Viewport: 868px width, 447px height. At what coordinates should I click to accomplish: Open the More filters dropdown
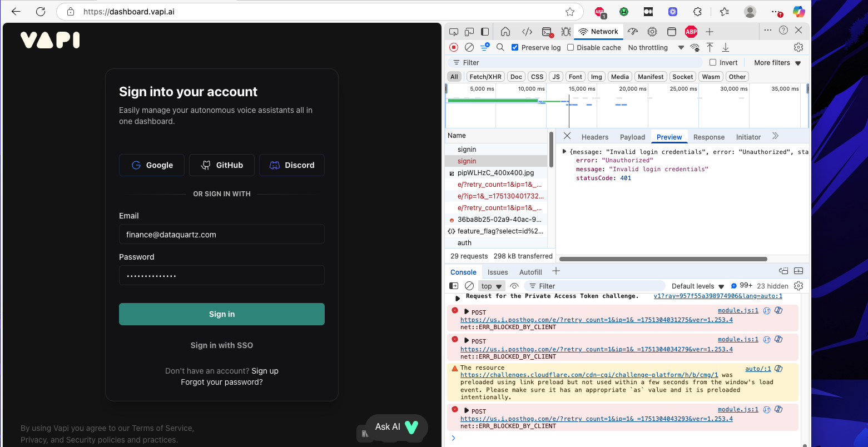click(772, 62)
